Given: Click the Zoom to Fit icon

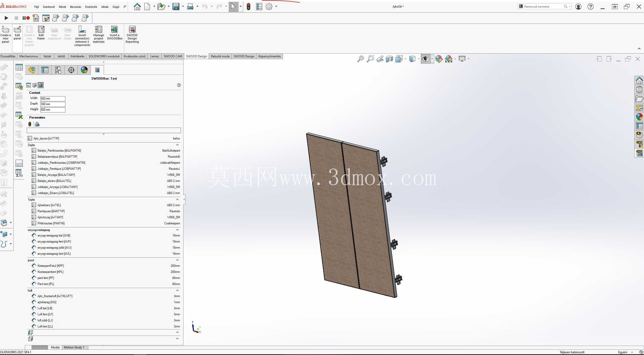Looking at the screenshot, I should (360, 59).
